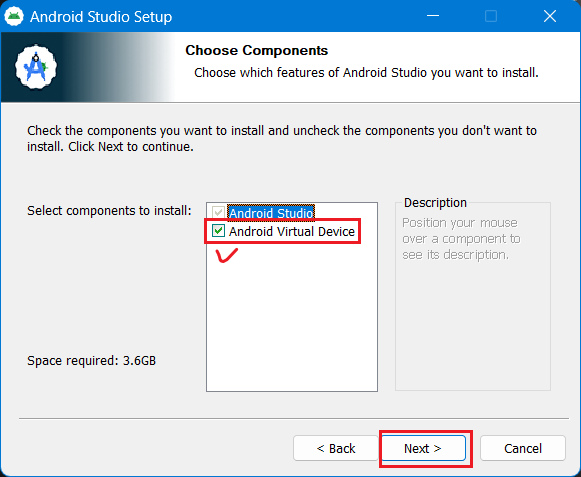Select the Android Virtual Device label

coord(292,231)
